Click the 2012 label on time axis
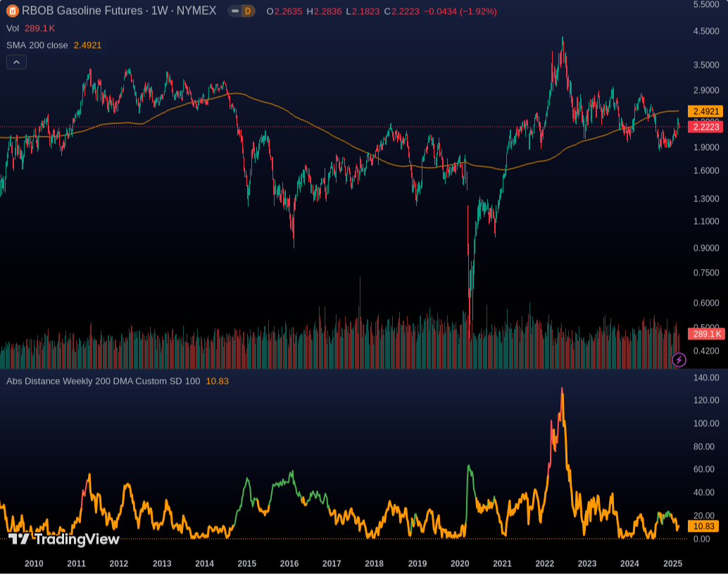Image resolution: width=728 pixels, height=574 pixels. tap(119, 563)
